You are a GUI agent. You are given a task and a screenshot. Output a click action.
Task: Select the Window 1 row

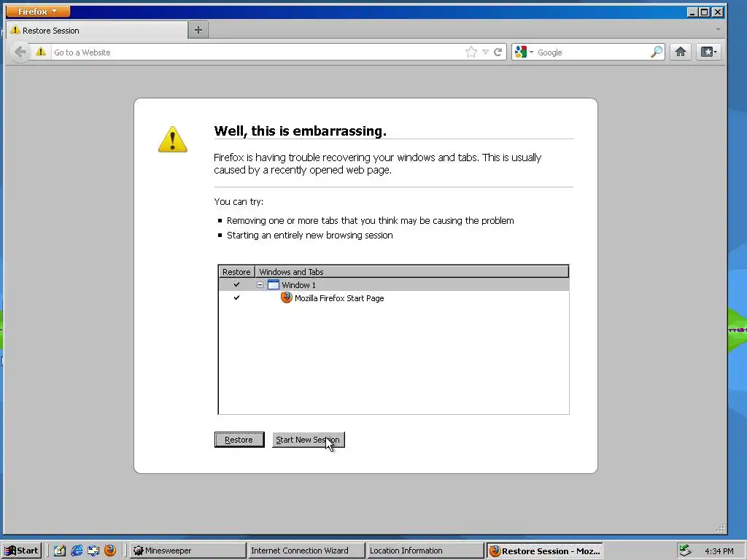click(x=393, y=285)
